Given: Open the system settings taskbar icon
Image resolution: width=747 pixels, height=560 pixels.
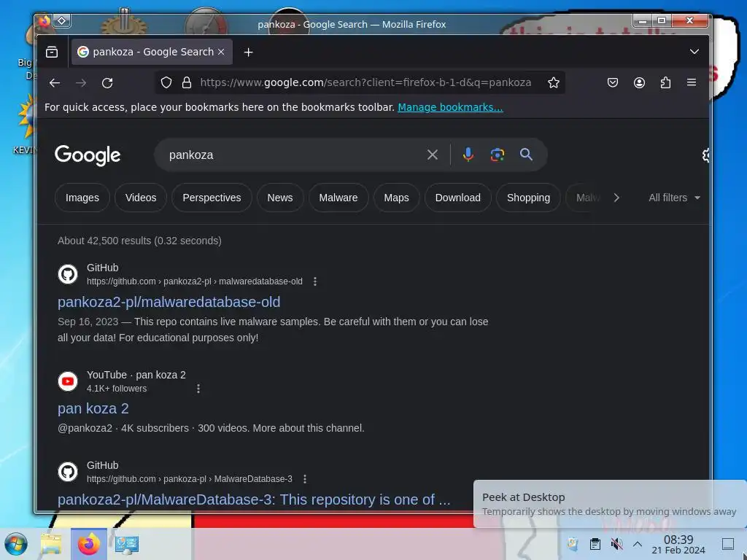Looking at the screenshot, I should (127, 544).
